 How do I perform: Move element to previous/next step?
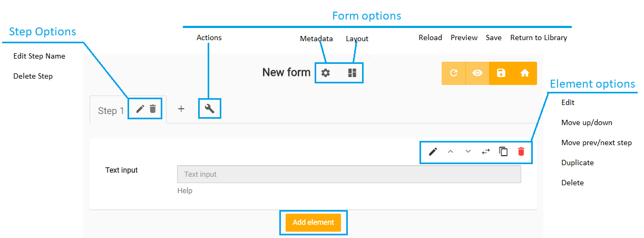486,151
